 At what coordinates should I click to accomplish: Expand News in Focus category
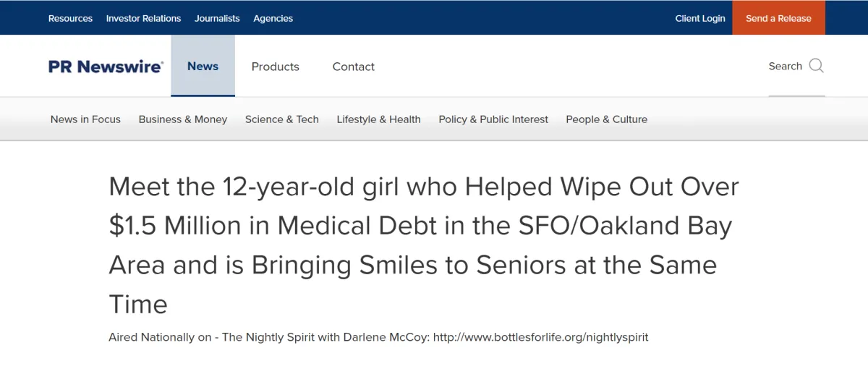(85, 119)
